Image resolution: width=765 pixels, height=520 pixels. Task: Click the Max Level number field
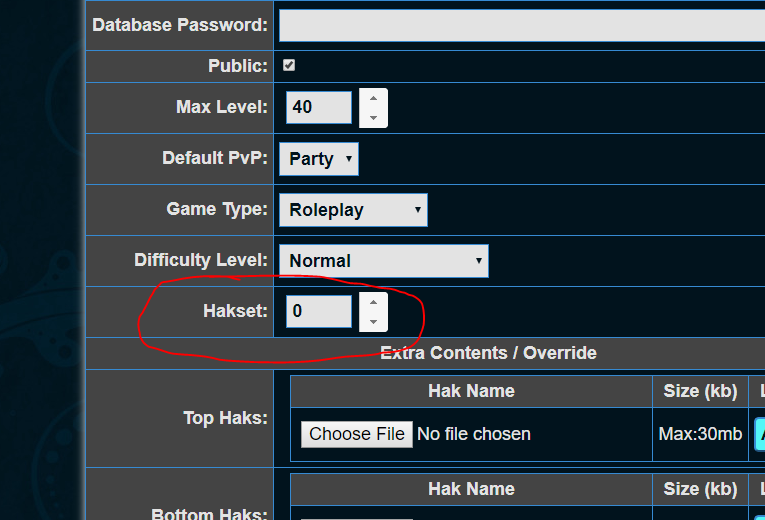(319, 107)
